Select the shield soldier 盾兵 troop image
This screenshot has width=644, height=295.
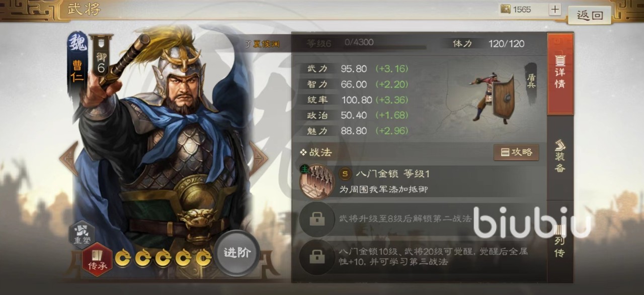pyautogui.click(x=492, y=95)
